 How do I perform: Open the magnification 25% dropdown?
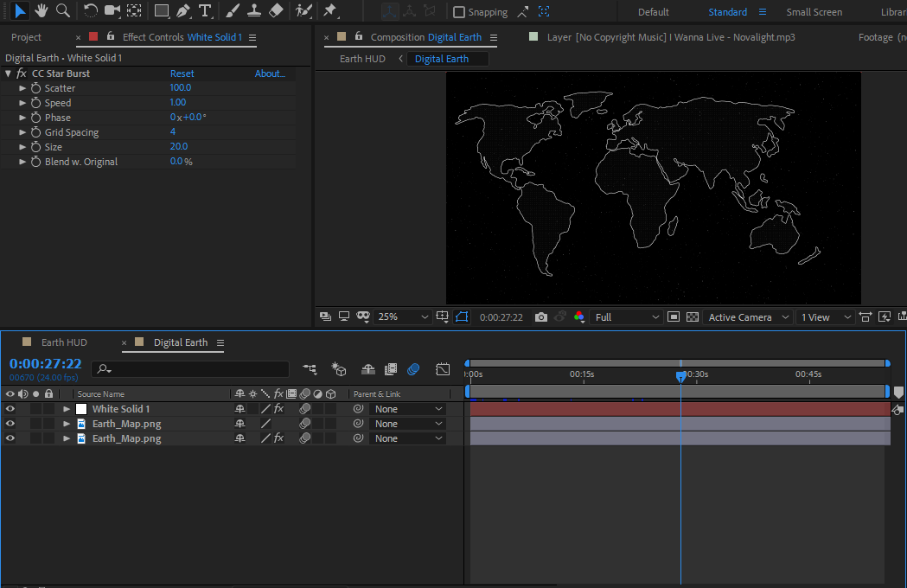coord(403,317)
